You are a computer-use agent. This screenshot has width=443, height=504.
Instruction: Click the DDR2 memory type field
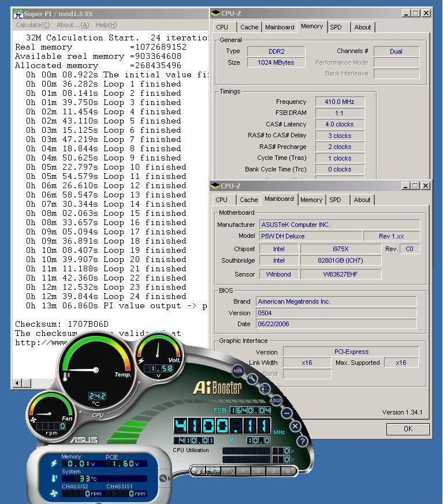(x=276, y=51)
